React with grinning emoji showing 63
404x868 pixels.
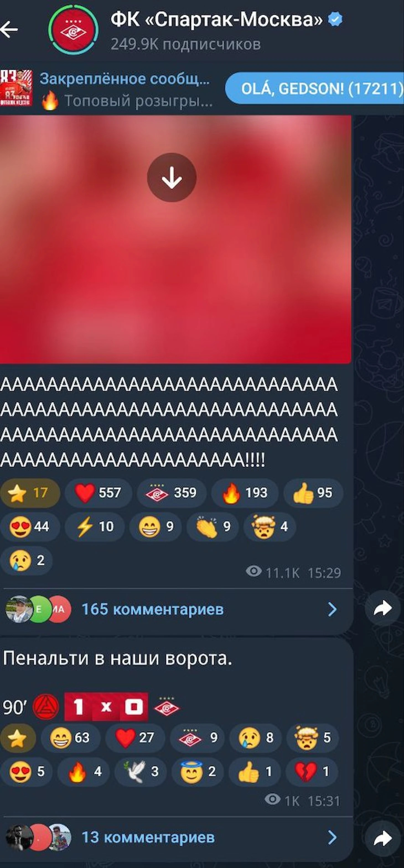pos(70,738)
